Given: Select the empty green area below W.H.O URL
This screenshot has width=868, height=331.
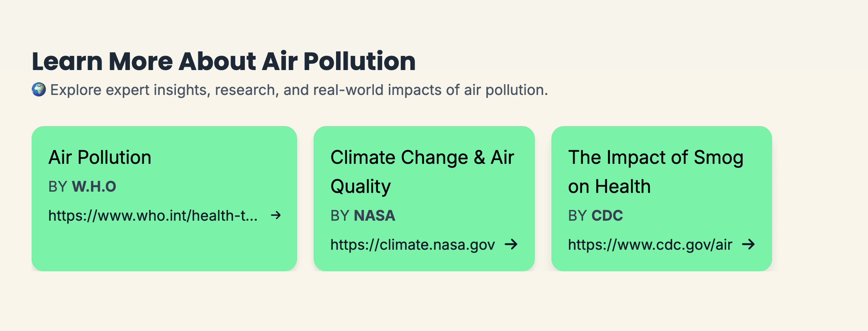Looking at the screenshot, I should click(x=164, y=249).
